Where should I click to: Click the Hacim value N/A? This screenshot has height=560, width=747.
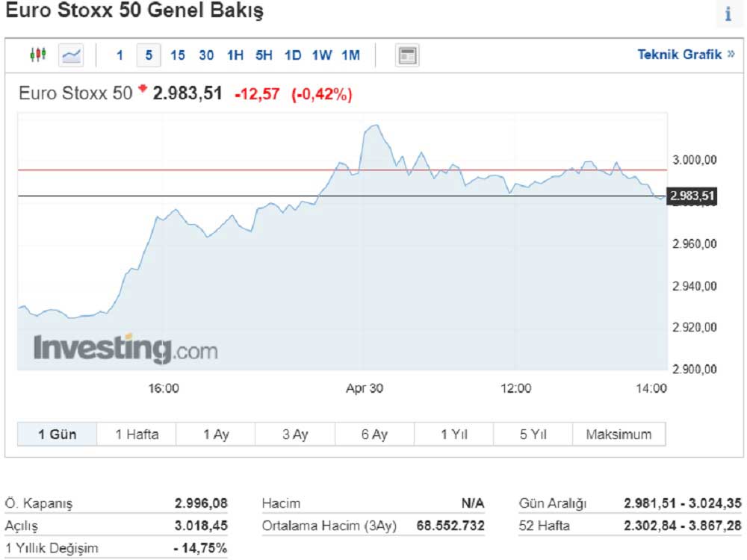click(x=473, y=503)
